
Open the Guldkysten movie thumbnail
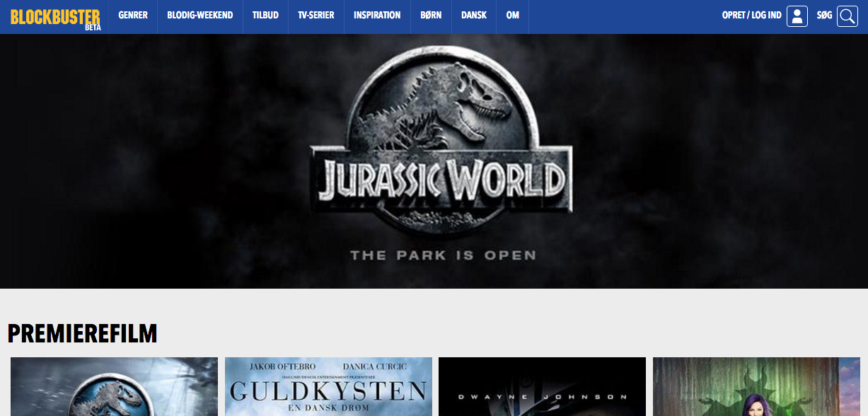point(328,386)
